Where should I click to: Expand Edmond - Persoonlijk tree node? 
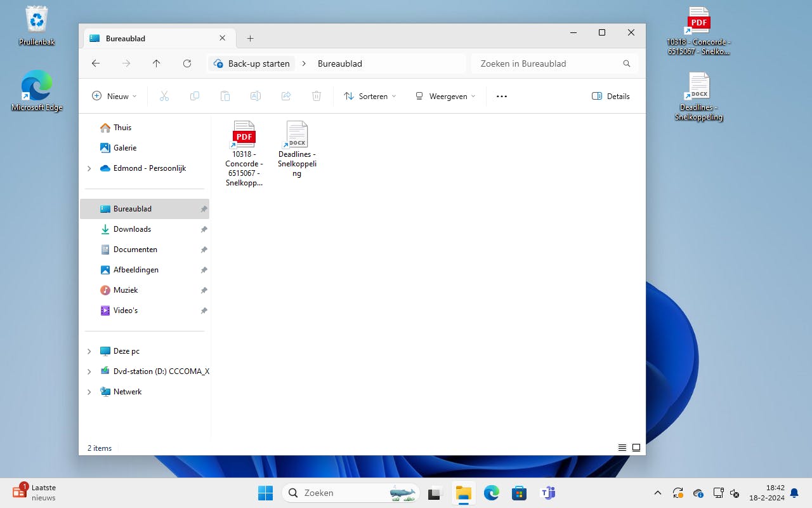click(89, 168)
